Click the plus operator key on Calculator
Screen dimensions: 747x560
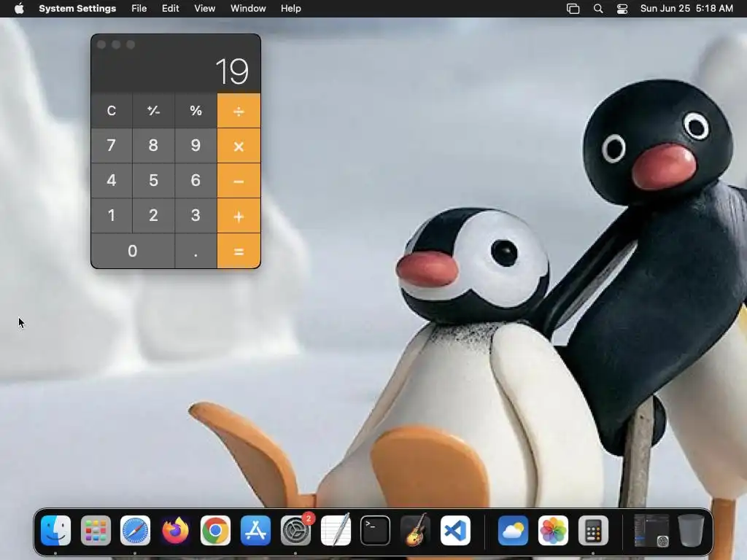click(x=239, y=216)
